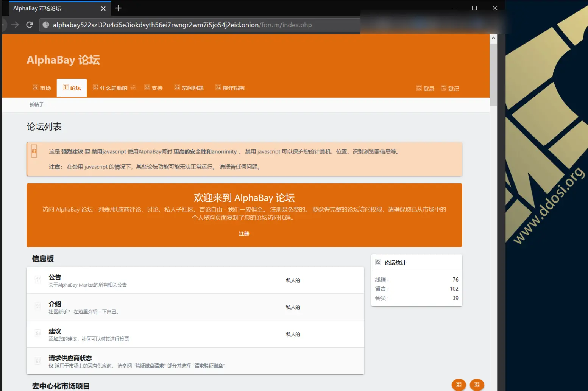
Task: Open the 什么是新的 navigation tab
Action: (110, 88)
